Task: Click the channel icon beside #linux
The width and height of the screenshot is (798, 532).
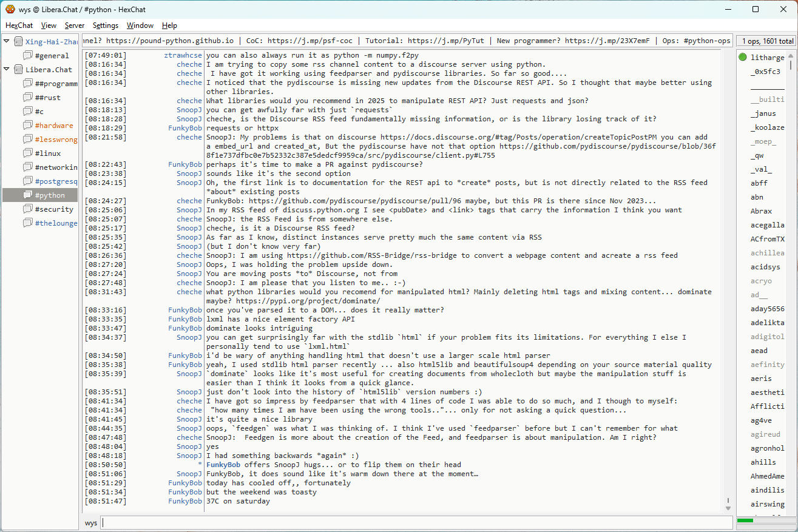Action: click(x=27, y=153)
